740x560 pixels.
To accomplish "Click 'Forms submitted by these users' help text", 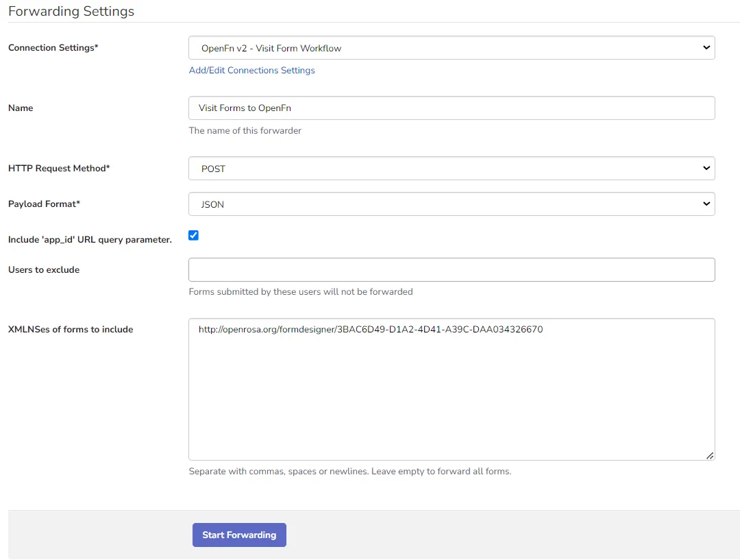I will pyautogui.click(x=301, y=292).
